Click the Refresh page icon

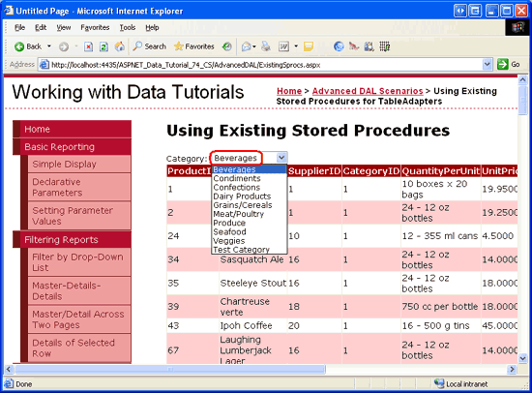103,46
